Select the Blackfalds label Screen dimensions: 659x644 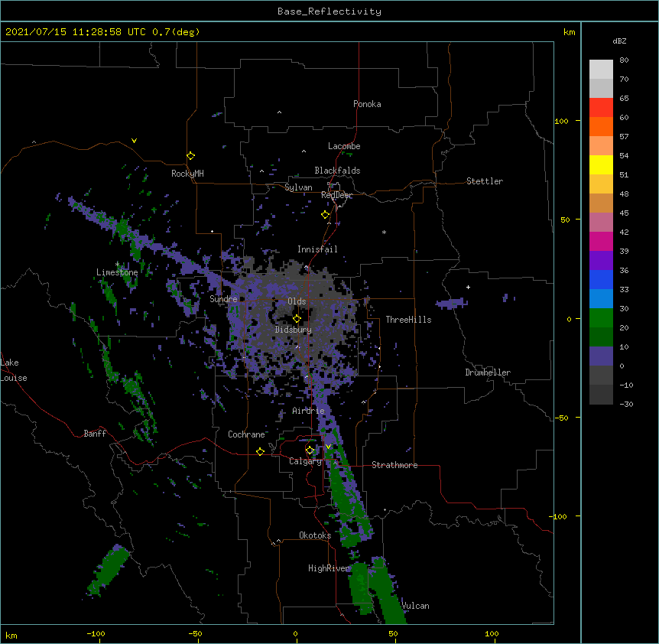click(337, 171)
